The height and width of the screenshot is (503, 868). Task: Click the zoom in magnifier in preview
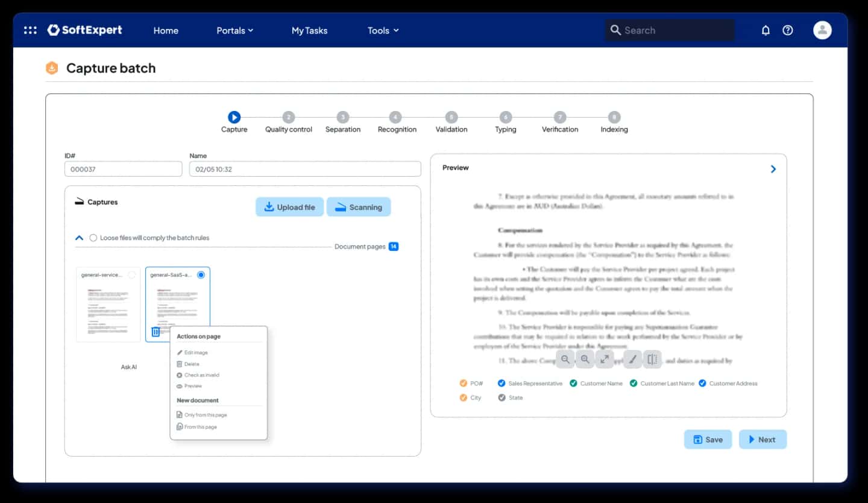[585, 359]
